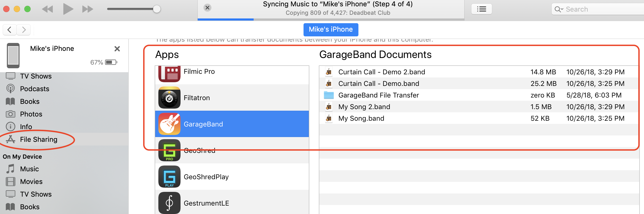Open the Info sidebar item
Viewport: 644px width, 214px height.
pyautogui.click(x=64, y=127)
